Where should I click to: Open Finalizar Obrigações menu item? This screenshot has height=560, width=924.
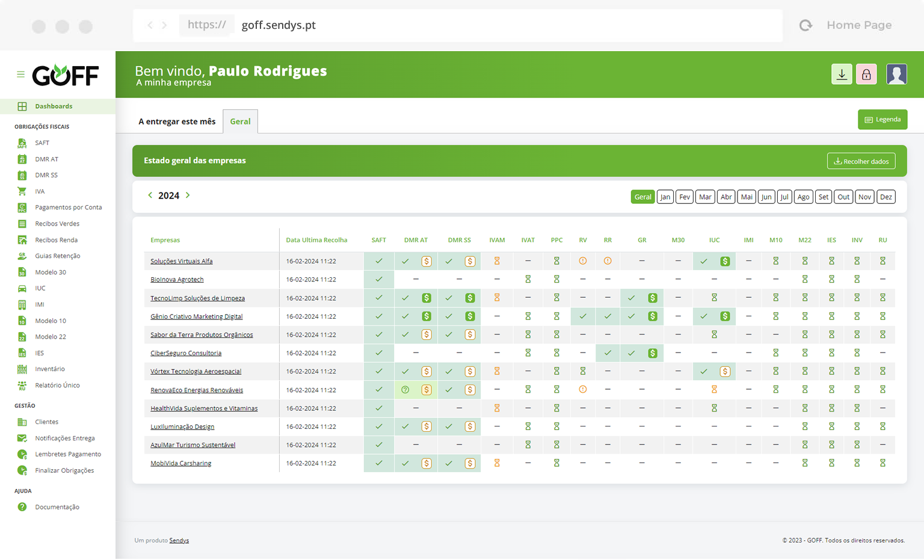coord(64,471)
